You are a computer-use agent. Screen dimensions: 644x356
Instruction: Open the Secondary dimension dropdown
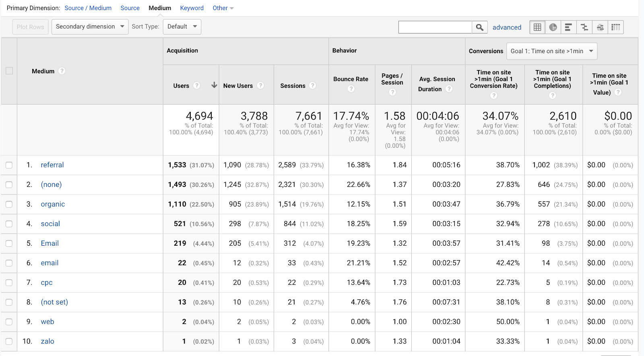coord(90,27)
